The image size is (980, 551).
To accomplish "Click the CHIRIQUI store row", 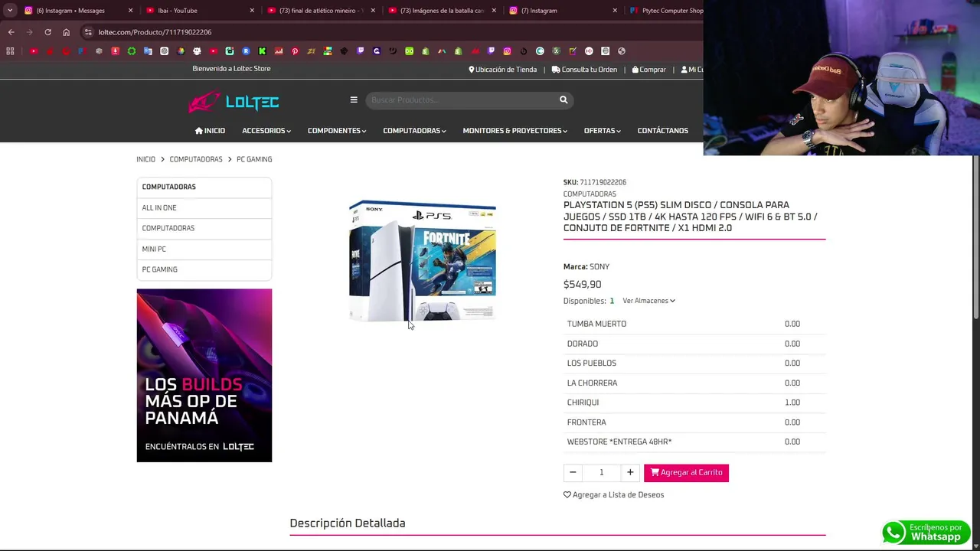I will [x=694, y=403].
